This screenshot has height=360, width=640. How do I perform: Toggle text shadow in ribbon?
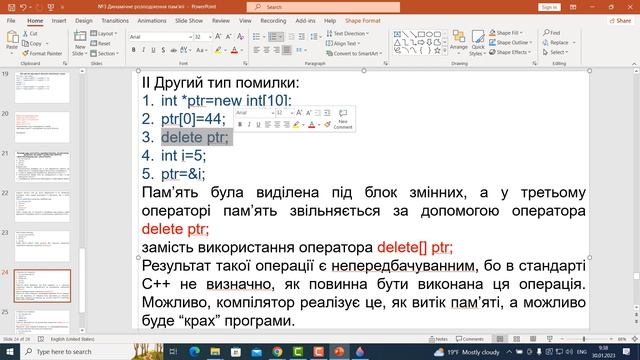pos(163,50)
